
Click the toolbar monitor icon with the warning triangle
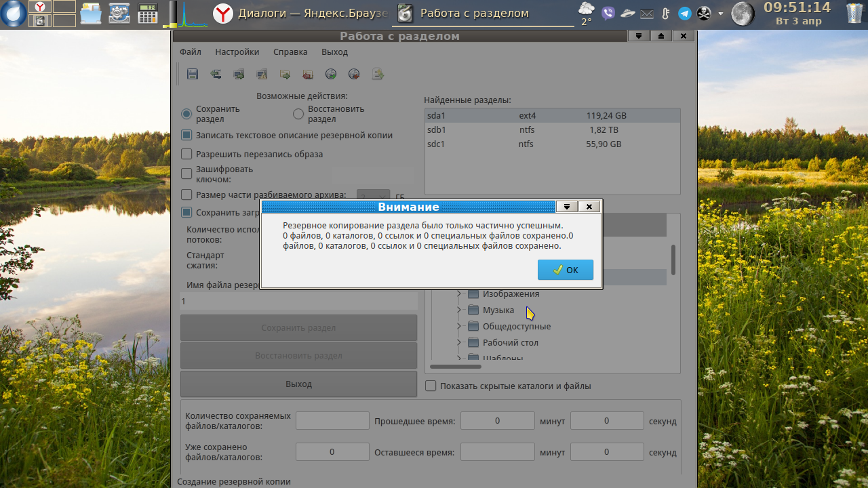tap(262, 74)
